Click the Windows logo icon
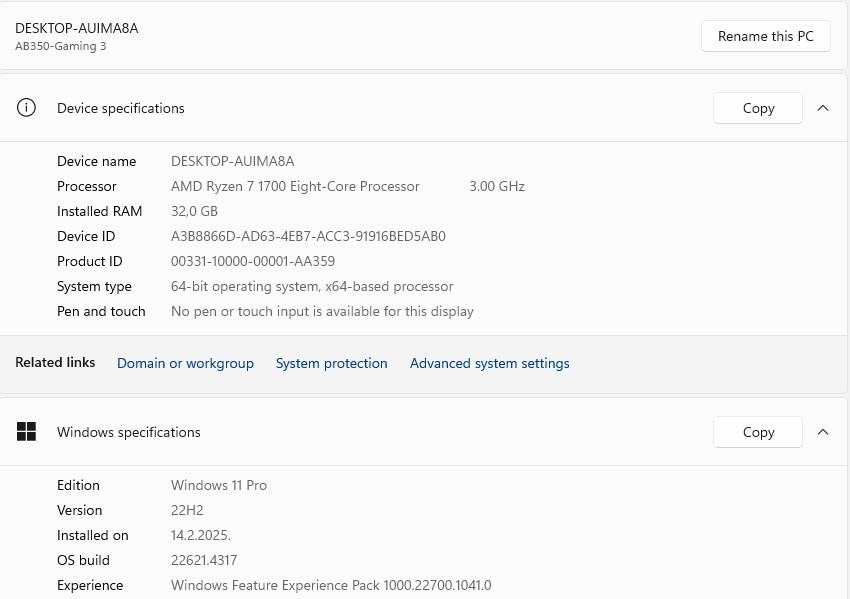Image resolution: width=850 pixels, height=599 pixels. (x=27, y=432)
